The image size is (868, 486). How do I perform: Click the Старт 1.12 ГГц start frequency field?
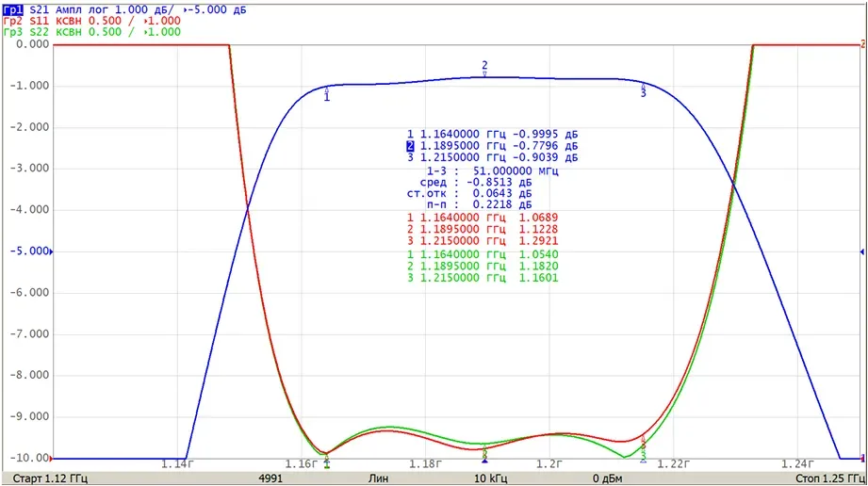50,478
